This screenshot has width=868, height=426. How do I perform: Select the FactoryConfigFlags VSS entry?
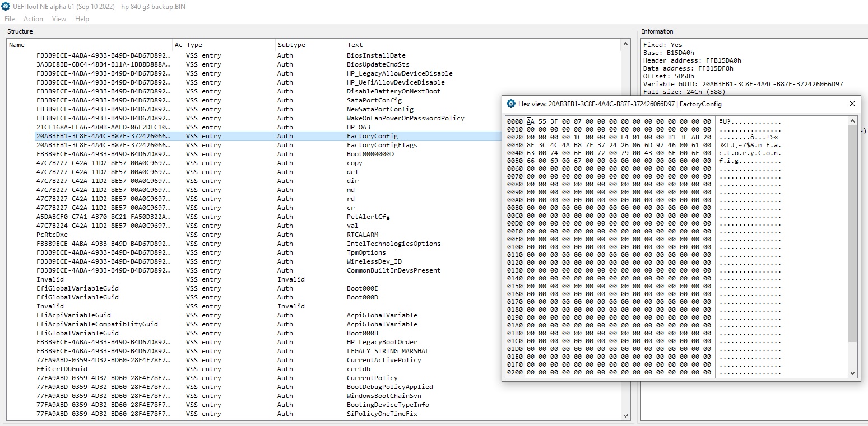[382, 145]
